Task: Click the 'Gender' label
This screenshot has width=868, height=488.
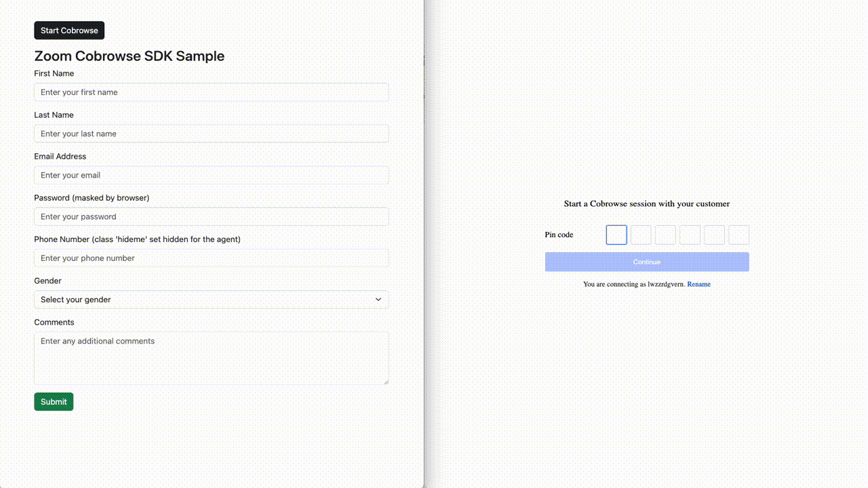Action: [47, 281]
